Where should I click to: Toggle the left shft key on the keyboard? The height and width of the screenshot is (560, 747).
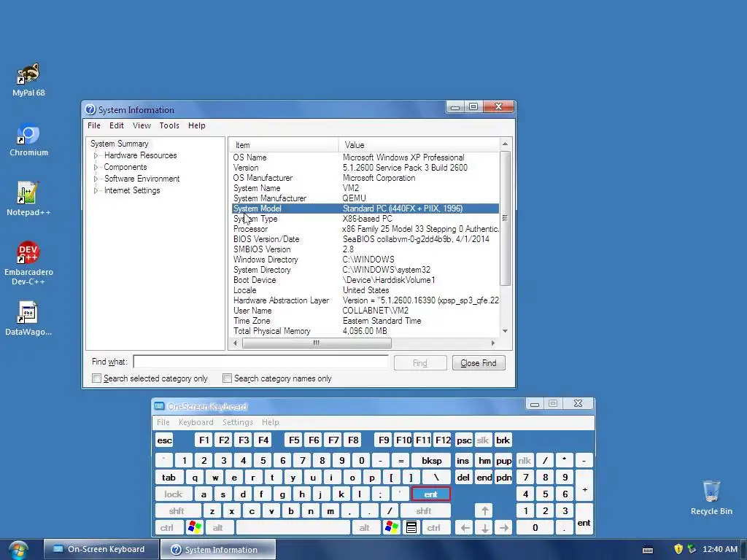click(x=177, y=510)
